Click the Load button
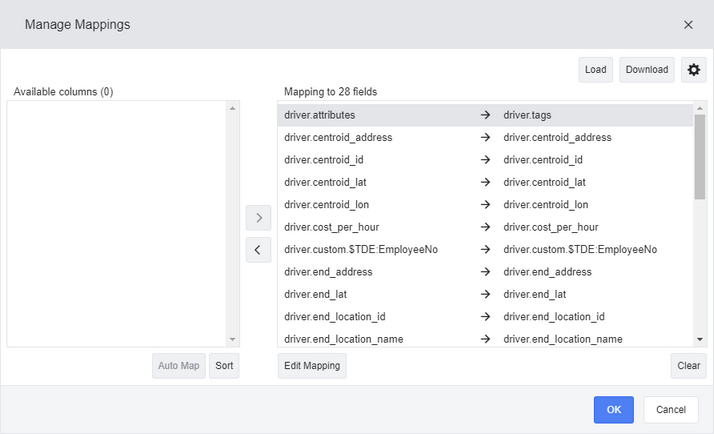The width and height of the screenshot is (714, 434). pyautogui.click(x=596, y=70)
